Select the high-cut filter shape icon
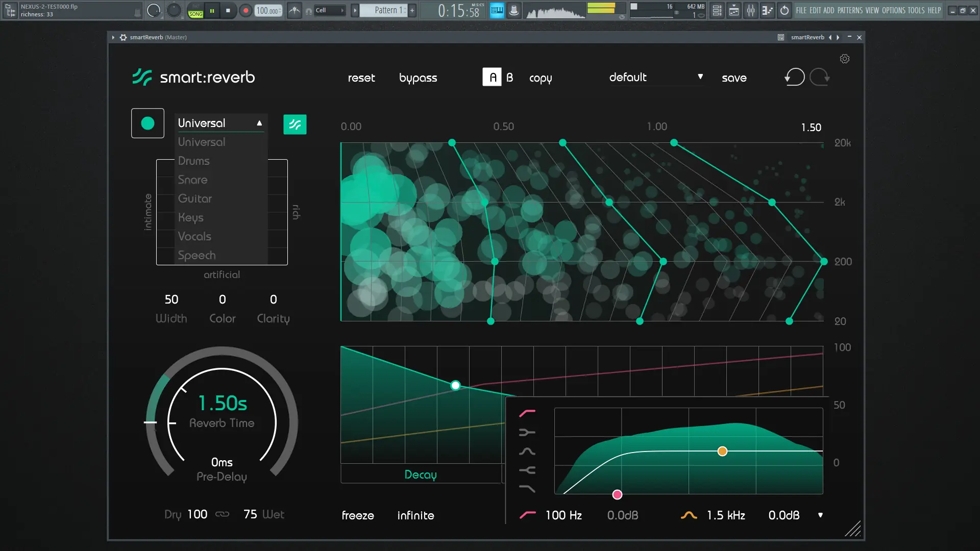Image resolution: width=980 pixels, height=551 pixels. pos(527,489)
